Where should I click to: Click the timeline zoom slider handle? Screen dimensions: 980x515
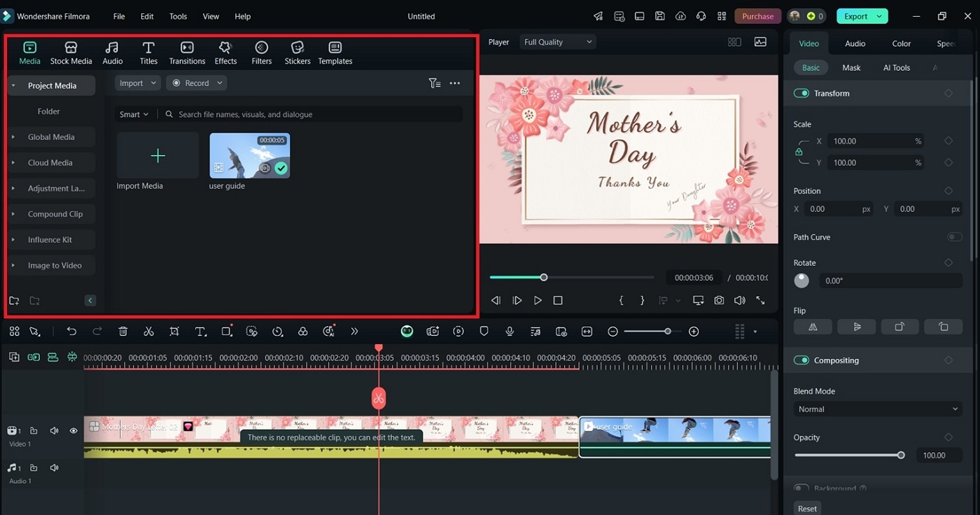[x=668, y=331]
